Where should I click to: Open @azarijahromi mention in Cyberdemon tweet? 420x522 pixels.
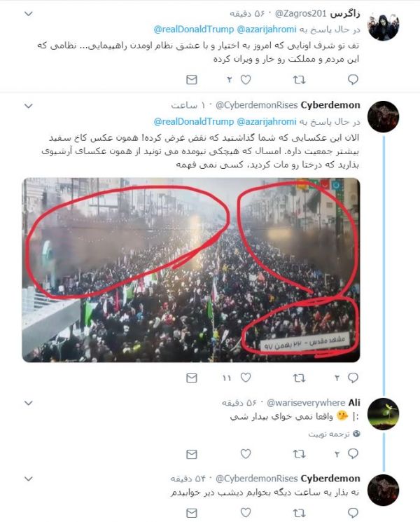[267, 122]
